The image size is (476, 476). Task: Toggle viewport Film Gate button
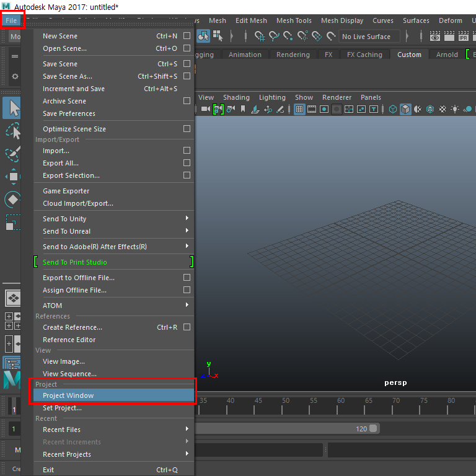pos(312,109)
